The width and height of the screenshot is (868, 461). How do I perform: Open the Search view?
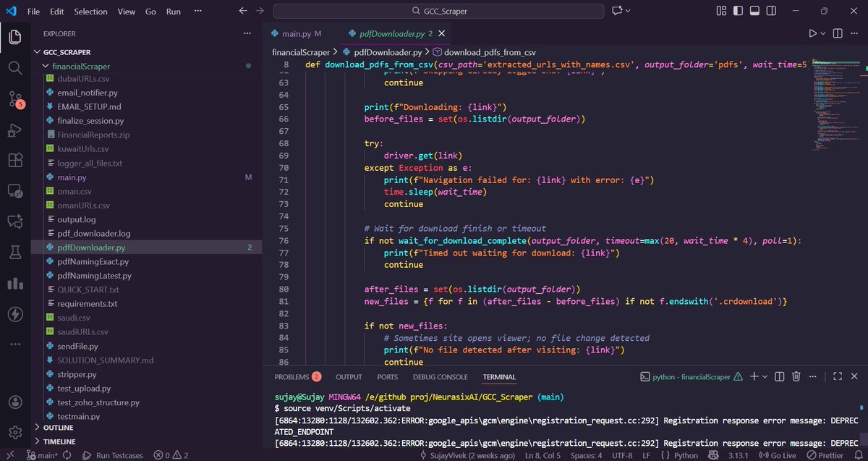point(15,69)
